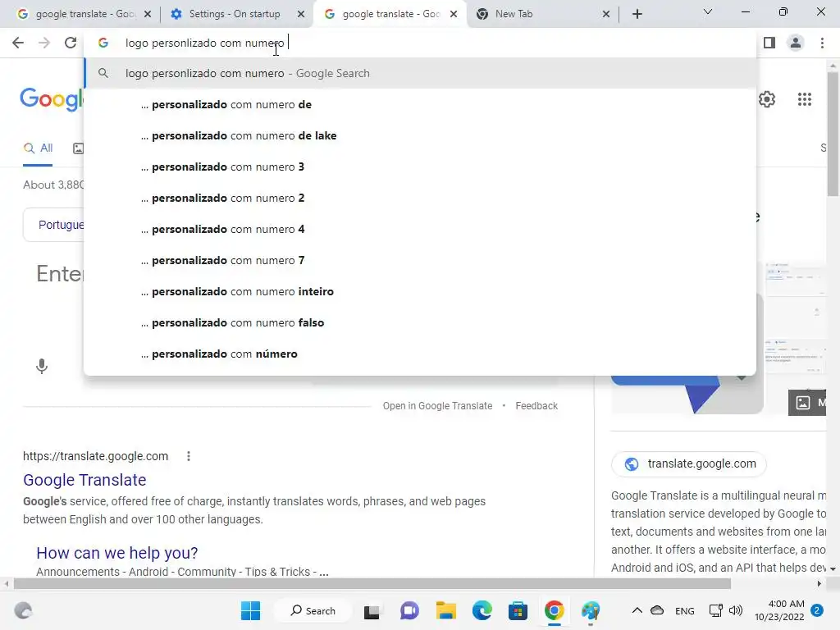Click the address bar search text
Image resolution: width=840 pixels, height=630 pixels.
(204, 43)
